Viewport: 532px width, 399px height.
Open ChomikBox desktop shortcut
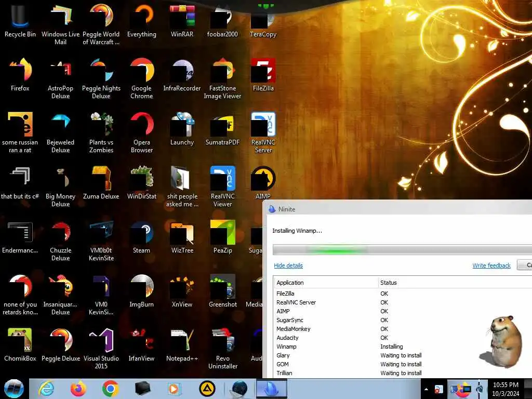(20, 345)
